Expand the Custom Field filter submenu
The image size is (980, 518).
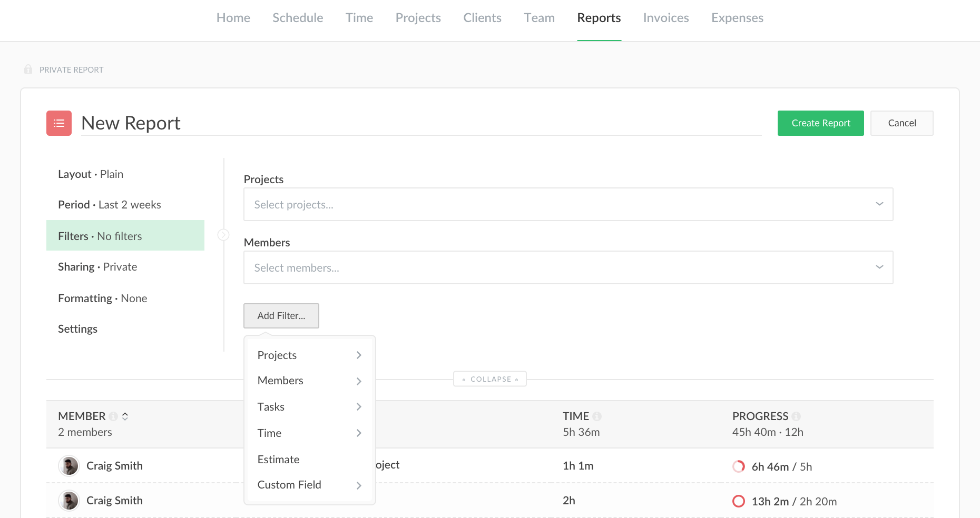tap(309, 485)
